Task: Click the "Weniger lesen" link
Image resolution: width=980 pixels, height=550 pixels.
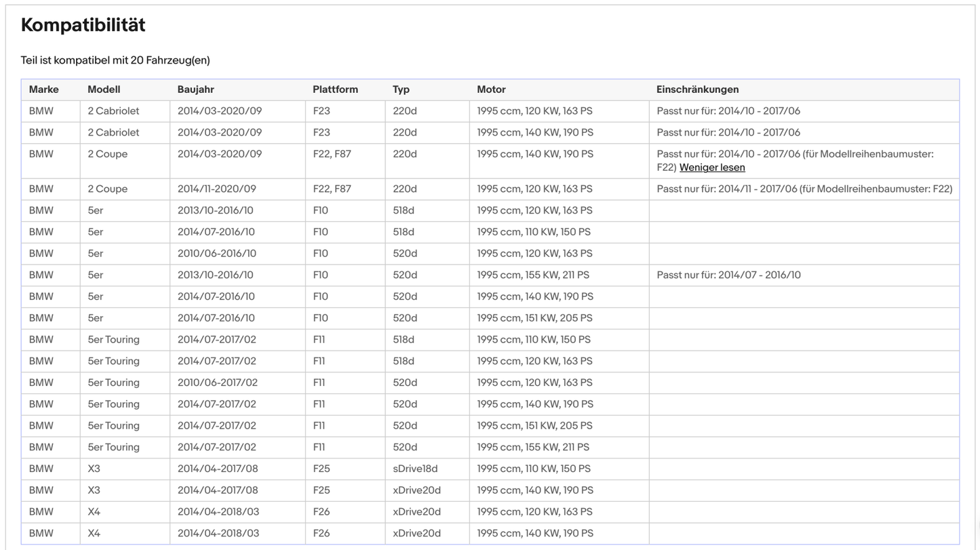Action: point(711,168)
